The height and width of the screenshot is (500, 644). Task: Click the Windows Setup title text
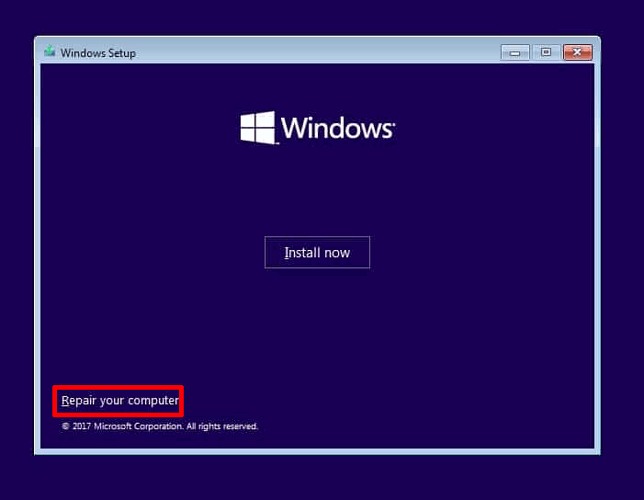98,53
